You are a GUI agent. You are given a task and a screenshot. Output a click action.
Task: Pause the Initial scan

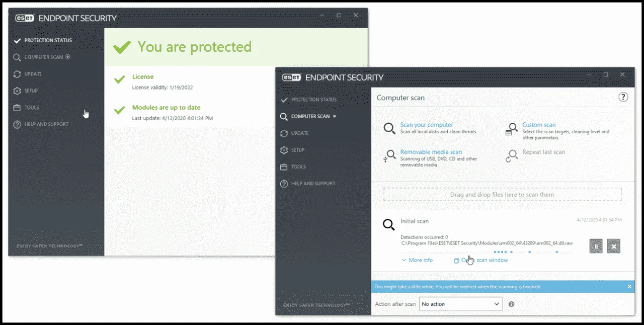(x=596, y=246)
